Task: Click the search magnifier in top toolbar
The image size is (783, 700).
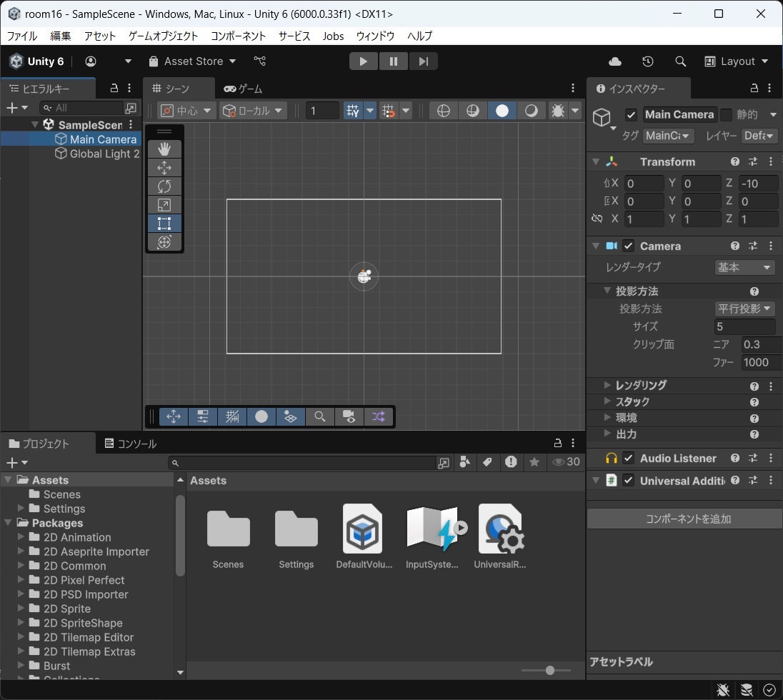Action: coord(681,61)
